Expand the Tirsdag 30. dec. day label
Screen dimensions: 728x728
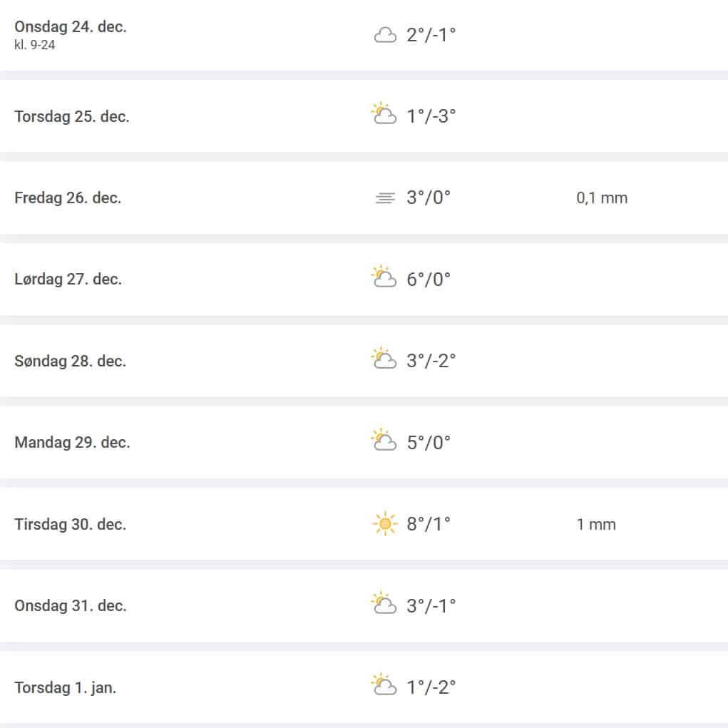tap(70, 524)
